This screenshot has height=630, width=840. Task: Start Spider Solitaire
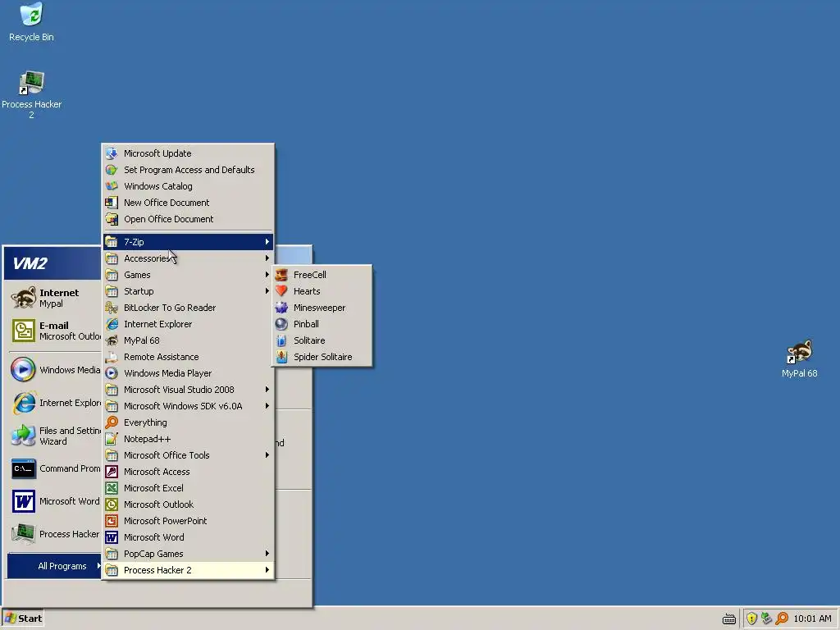tap(322, 357)
